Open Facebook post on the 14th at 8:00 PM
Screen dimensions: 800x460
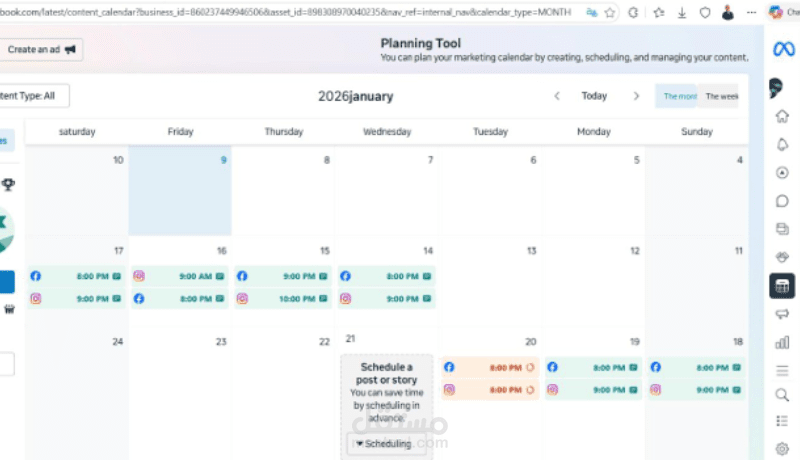[x=387, y=276]
